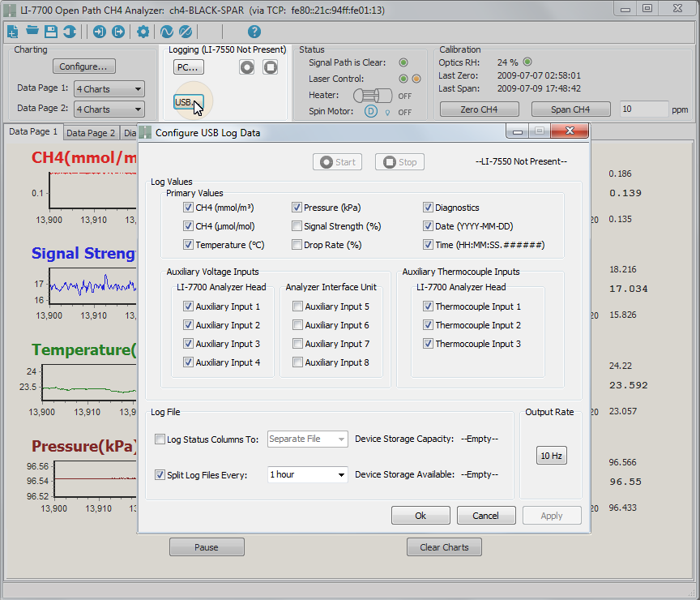Open the Data Page 2 charts dropdown

pyautogui.click(x=109, y=109)
